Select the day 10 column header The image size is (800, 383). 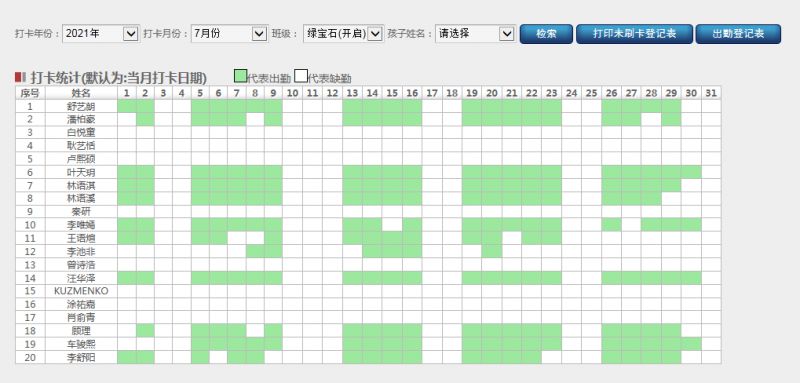pyautogui.click(x=292, y=93)
